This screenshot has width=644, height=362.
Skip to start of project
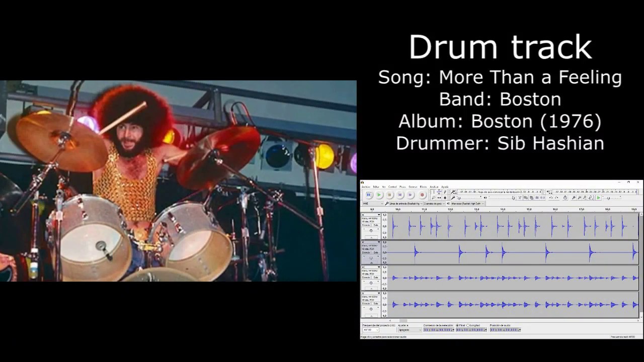[x=400, y=195]
